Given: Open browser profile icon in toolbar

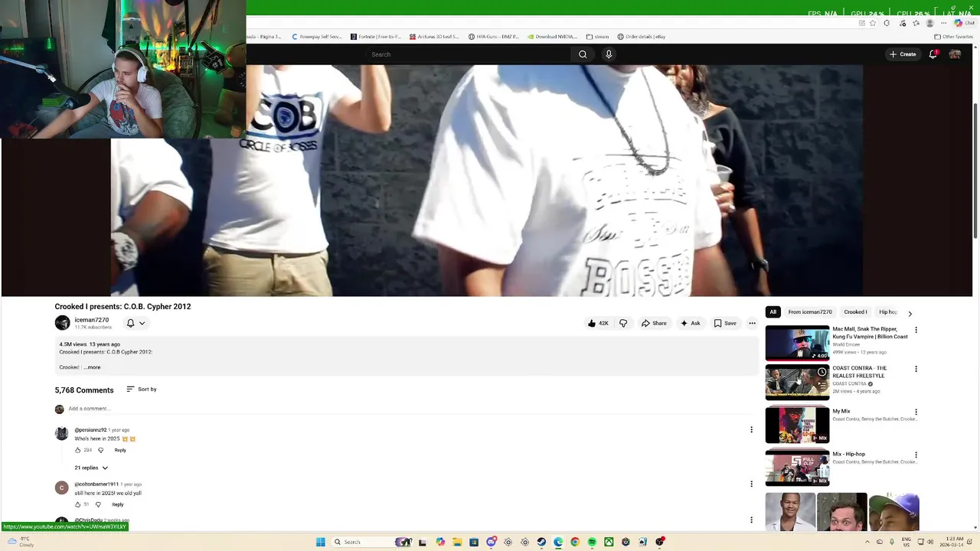Looking at the screenshot, I should [930, 23].
